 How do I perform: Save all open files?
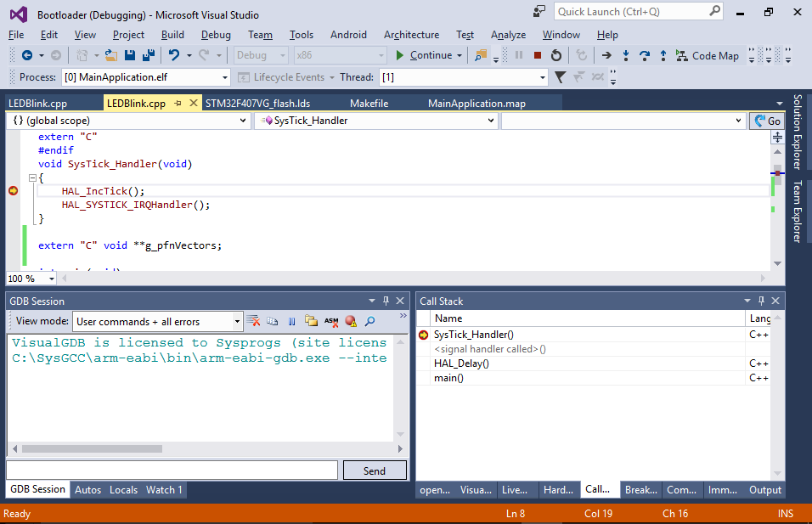(x=149, y=55)
